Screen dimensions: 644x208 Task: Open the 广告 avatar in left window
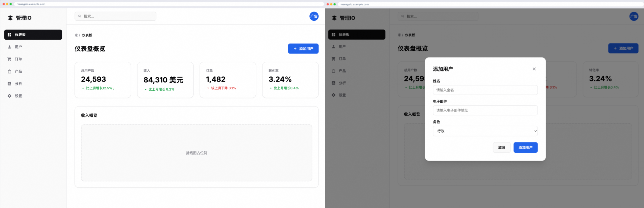[314, 16]
